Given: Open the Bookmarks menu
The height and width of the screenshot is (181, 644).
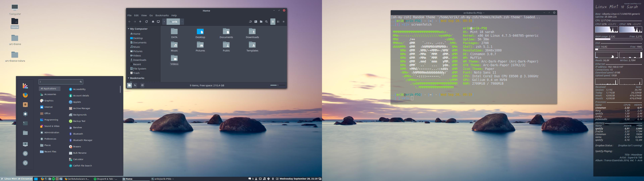Looking at the screenshot, I should [x=162, y=15].
